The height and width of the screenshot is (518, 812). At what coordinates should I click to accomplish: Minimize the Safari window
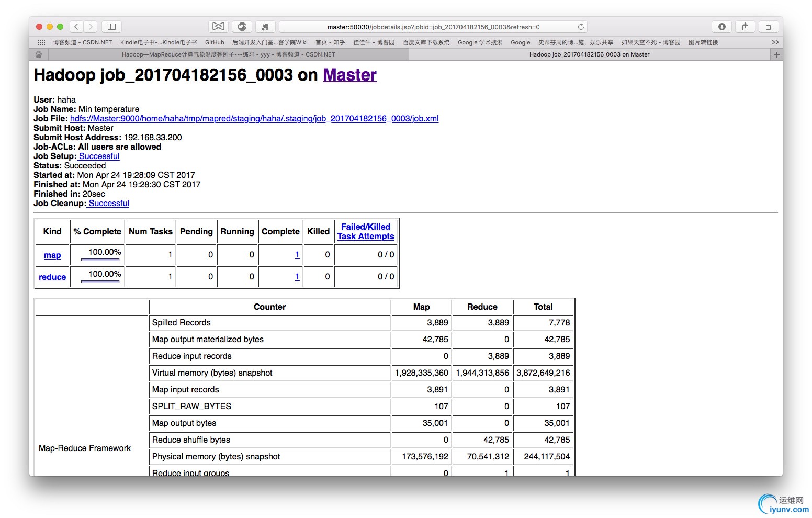[50, 27]
